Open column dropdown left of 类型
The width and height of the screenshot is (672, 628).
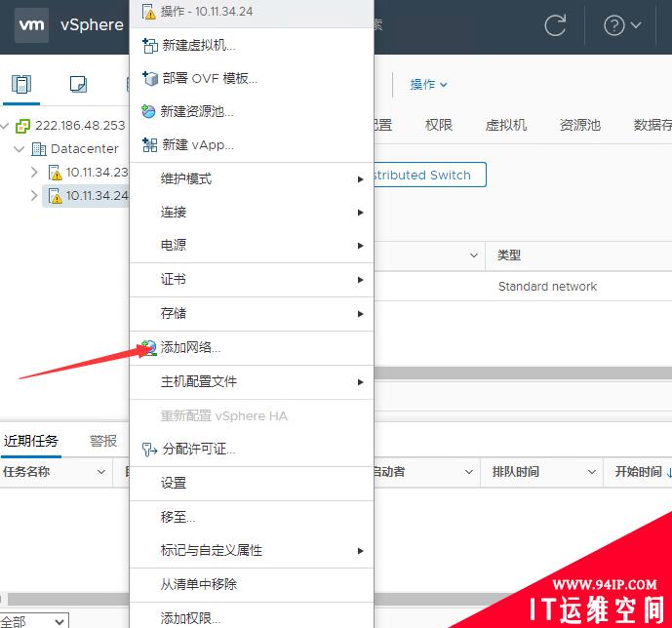coord(474,255)
